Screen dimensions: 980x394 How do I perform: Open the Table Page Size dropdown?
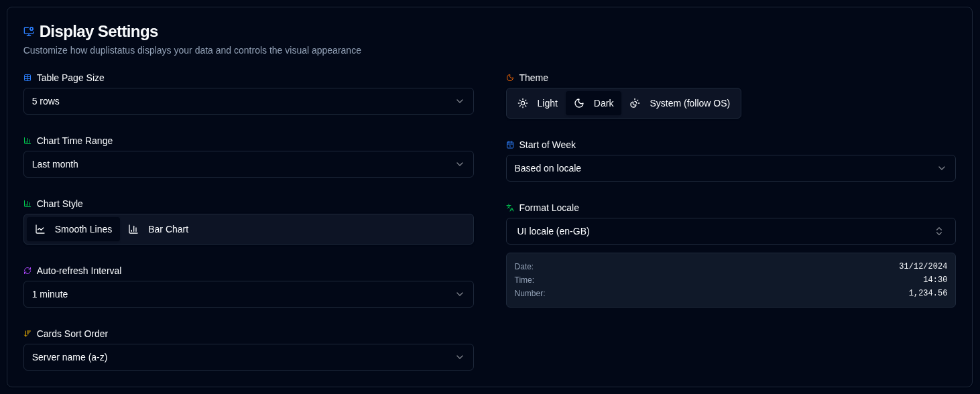249,101
